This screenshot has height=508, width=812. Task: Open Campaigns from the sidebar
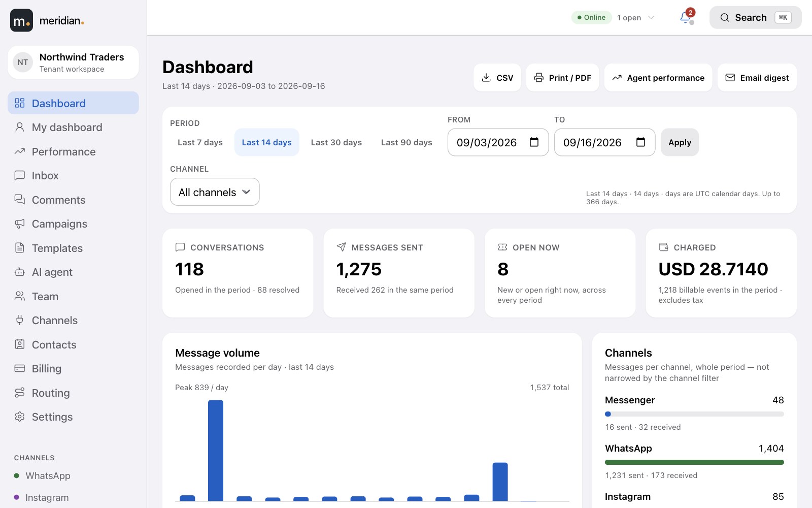[73, 224]
